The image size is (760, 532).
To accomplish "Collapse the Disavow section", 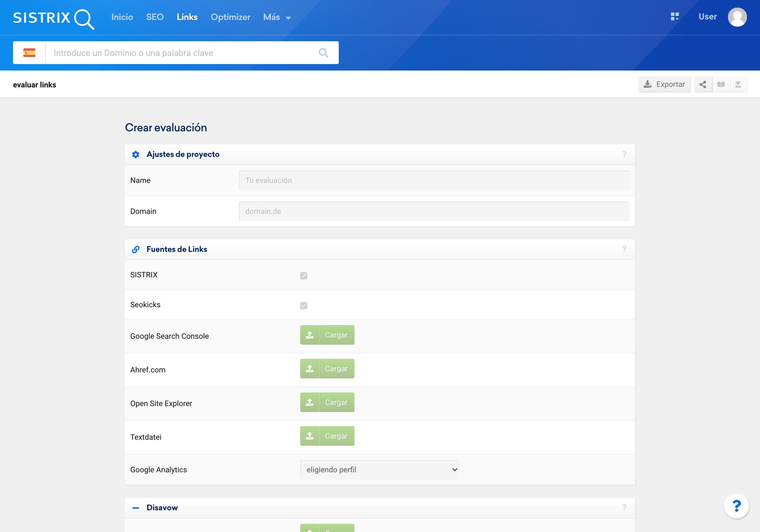I will 135,508.
